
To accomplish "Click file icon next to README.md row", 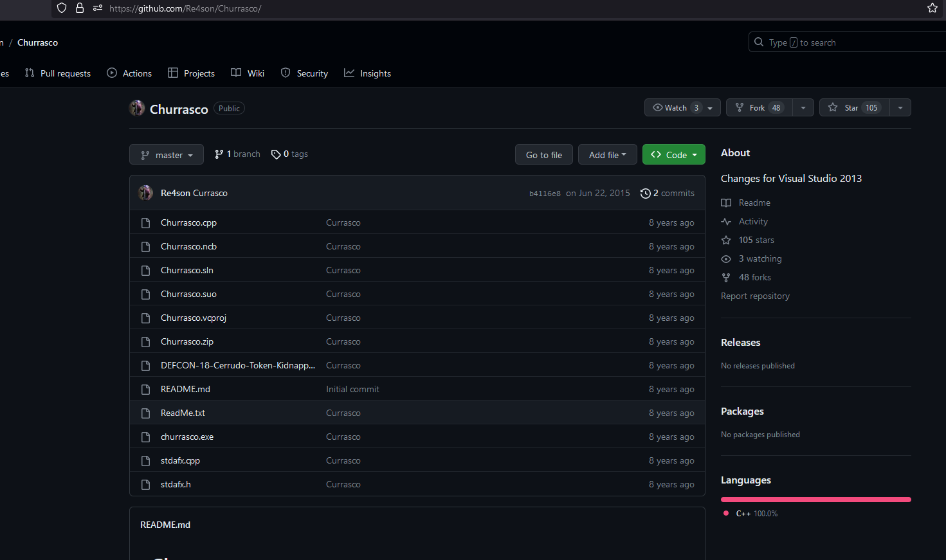I will coord(146,390).
